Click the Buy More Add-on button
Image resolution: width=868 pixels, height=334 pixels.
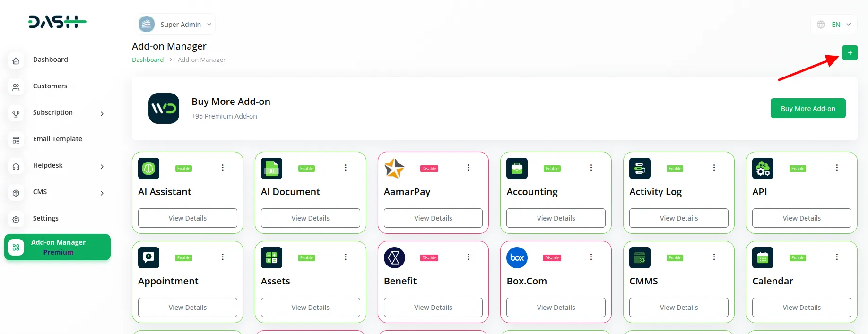tap(808, 108)
